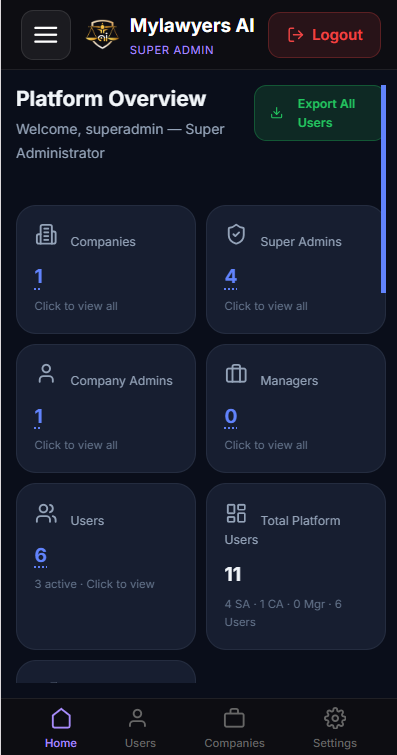Click 'Click to view all' under Companies

click(76, 306)
